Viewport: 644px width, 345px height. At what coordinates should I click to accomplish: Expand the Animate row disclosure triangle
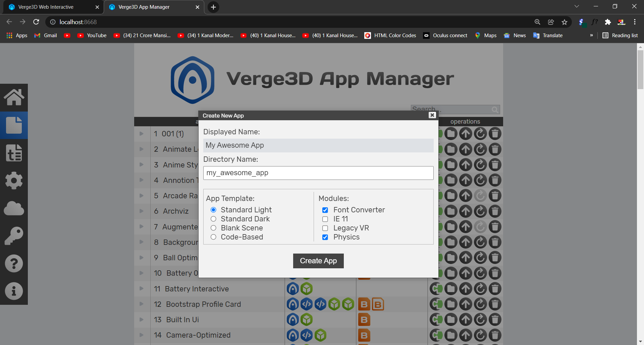[142, 149]
